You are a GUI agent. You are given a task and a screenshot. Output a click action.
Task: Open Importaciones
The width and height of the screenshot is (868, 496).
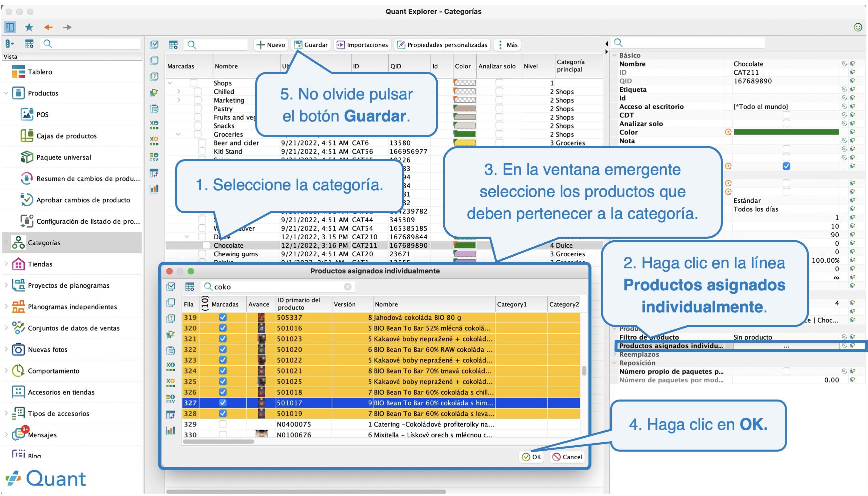362,45
